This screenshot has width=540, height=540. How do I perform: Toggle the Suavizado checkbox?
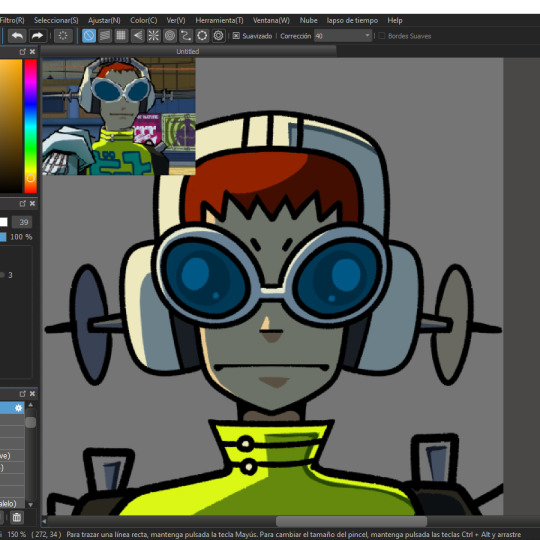(236, 36)
